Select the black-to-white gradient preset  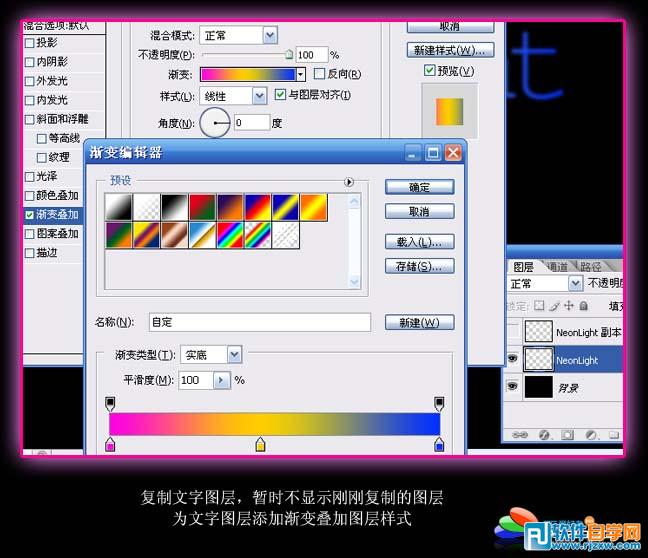(x=174, y=207)
